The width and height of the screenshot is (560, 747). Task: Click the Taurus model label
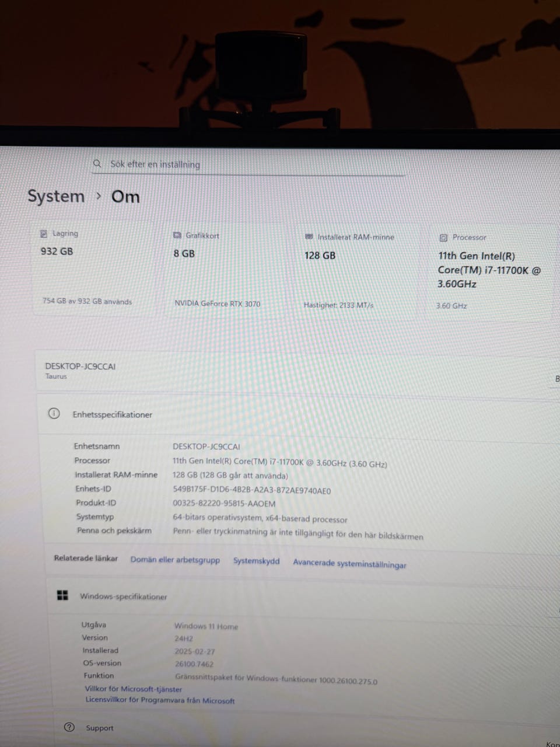click(x=56, y=376)
